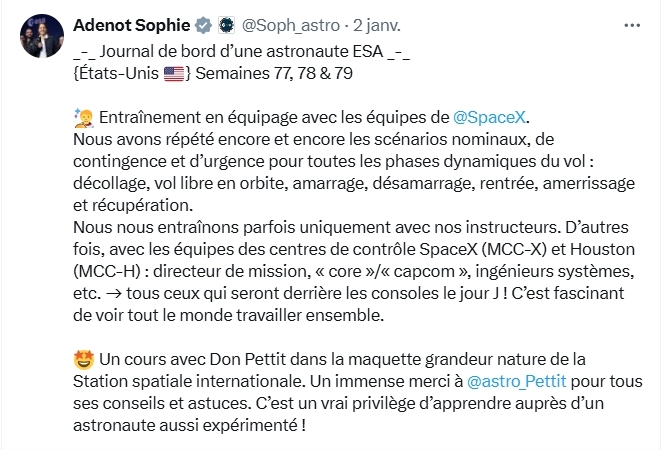Click the final line astronaute aussi expérimenté

[188, 425]
